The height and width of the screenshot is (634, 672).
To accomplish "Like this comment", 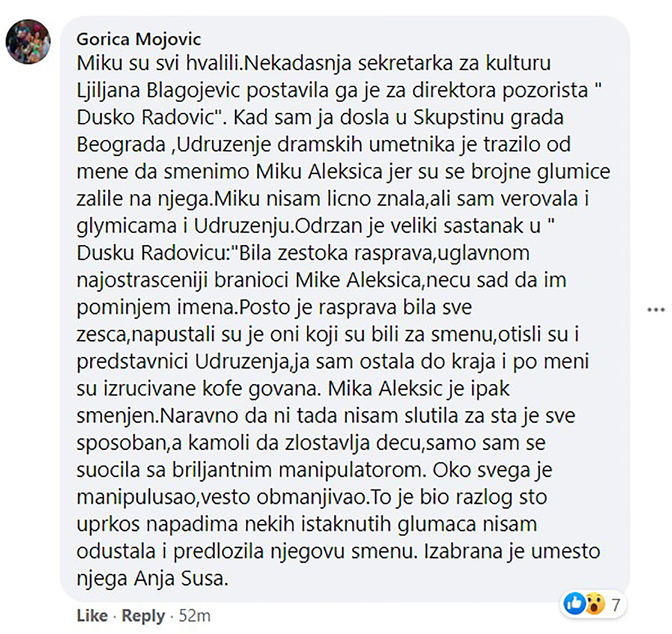I will coord(92,616).
